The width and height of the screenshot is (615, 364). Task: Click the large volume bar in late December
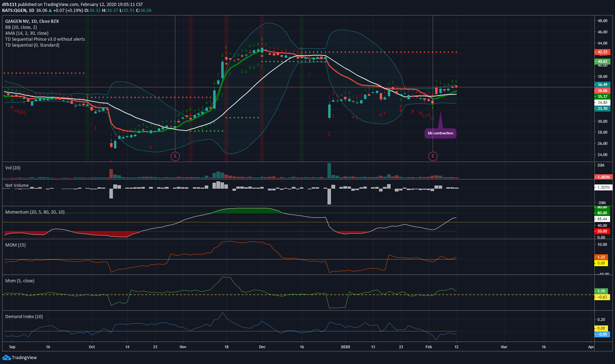pyautogui.click(x=329, y=171)
